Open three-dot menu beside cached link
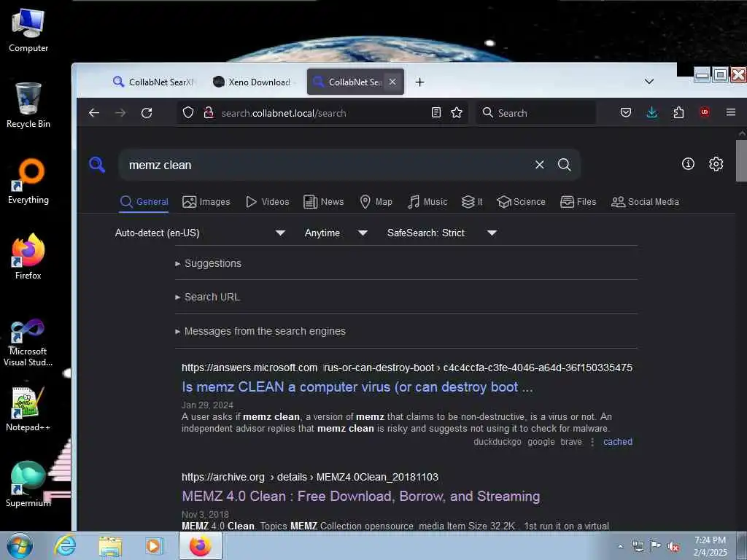747x560 pixels. coord(592,442)
